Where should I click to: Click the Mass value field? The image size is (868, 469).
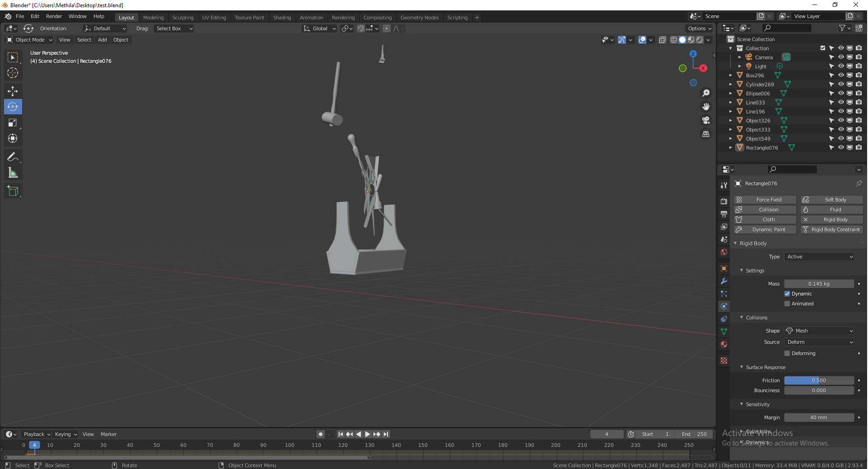point(819,284)
